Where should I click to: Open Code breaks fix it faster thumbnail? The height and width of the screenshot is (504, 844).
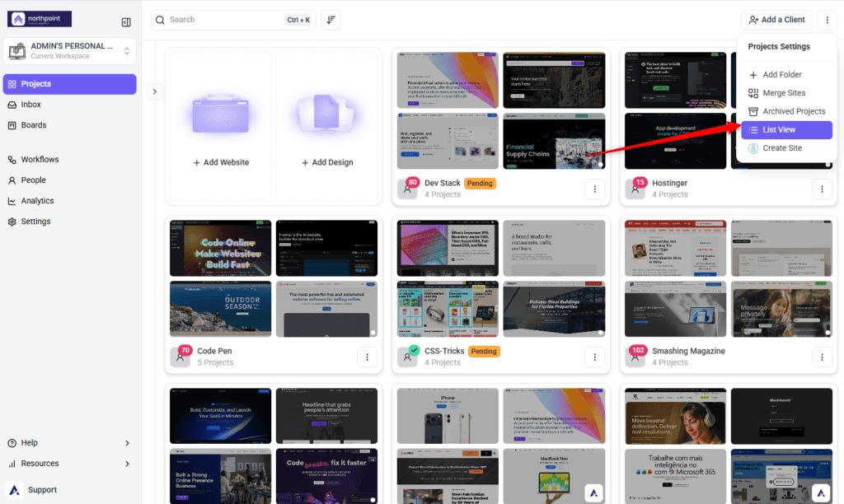pyautogui.click(x=326, y=476)
